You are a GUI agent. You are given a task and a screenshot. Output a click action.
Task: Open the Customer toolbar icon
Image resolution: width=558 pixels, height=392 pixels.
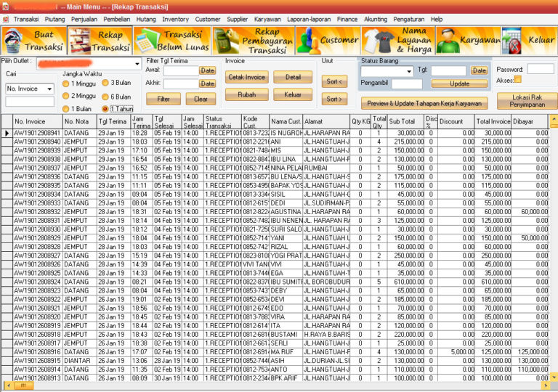(328, 41)
